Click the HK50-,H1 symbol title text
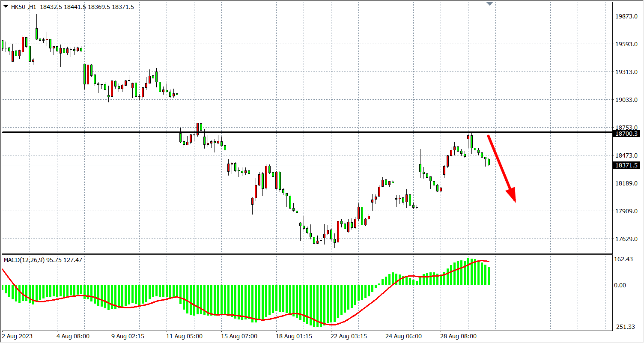The width and height of the screenshot is (644, 343). point(24,7)
